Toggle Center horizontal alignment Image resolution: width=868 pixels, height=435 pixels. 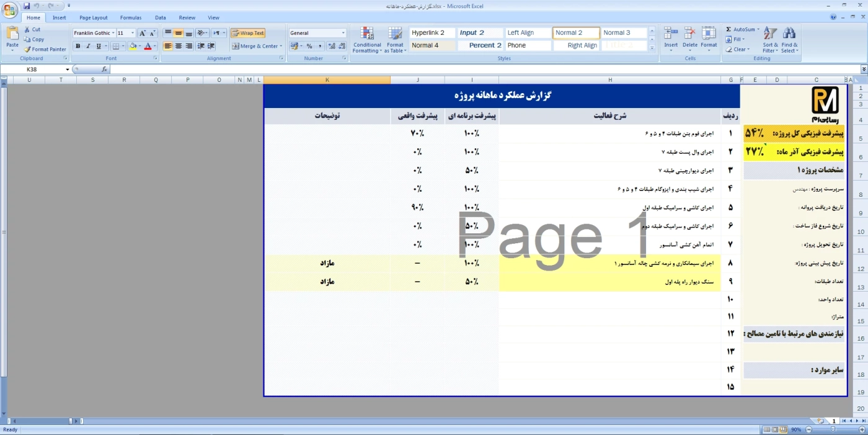[179, 46]
